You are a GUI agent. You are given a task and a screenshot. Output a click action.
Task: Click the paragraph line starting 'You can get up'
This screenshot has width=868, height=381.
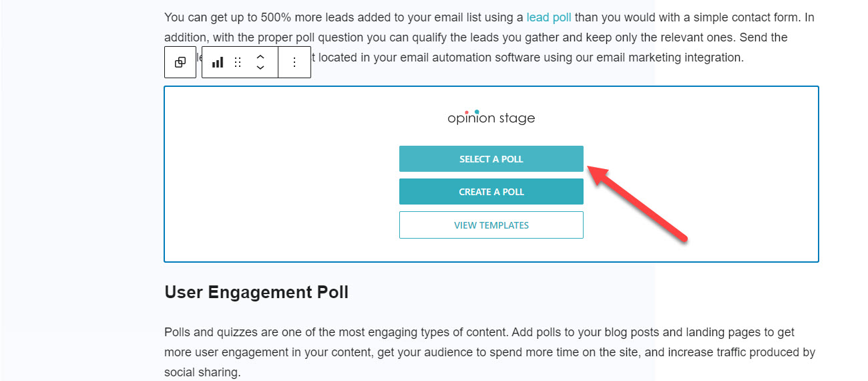coord(489,17)
